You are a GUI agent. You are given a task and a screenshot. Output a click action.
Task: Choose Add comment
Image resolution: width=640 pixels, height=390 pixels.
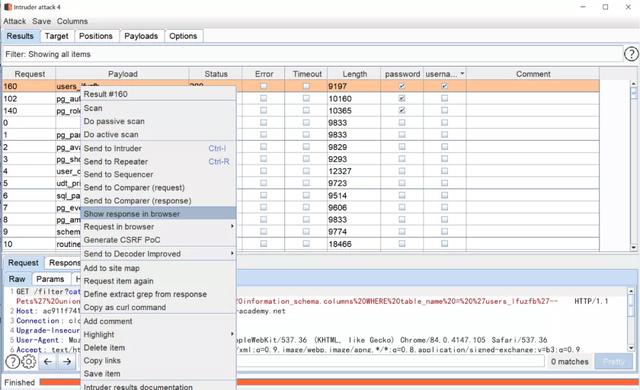[159, 321]
